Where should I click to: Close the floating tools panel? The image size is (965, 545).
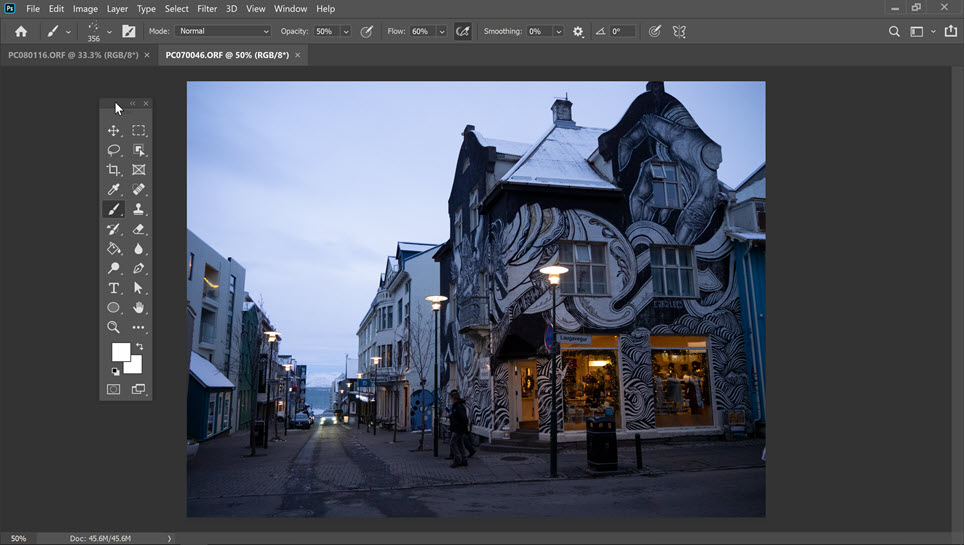146,103
